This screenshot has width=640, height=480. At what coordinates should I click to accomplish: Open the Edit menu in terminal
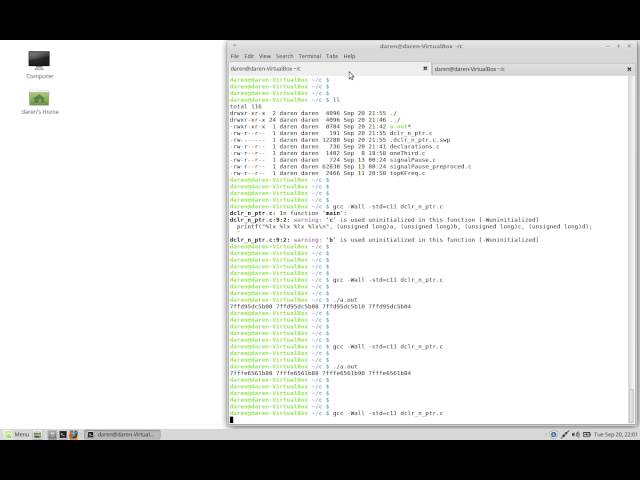coord(249,56)
